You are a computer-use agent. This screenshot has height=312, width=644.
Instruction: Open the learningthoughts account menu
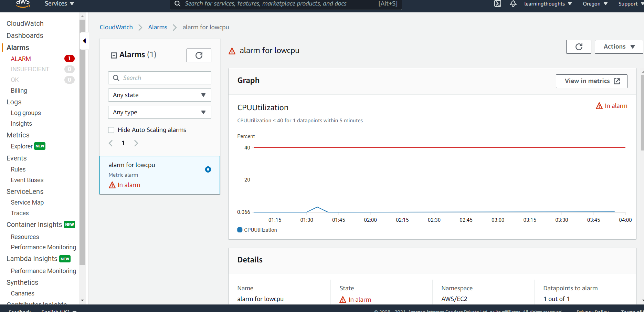click(548, 4)
